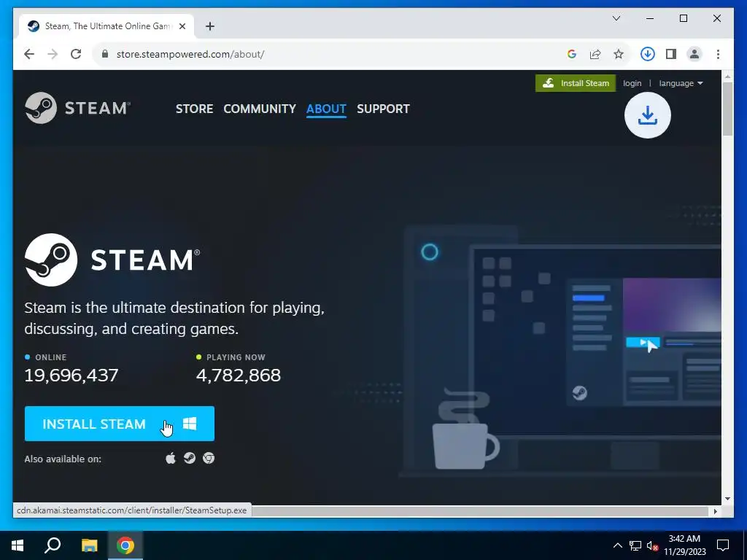
Task: Bookmark this tab with star icon
Action: [x=619, y=54]
